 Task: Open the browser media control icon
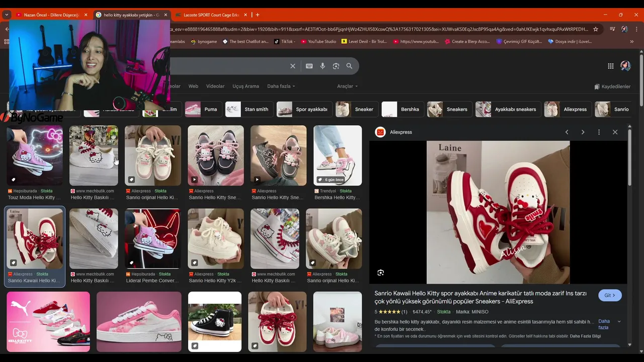click(x=612, y=29)
